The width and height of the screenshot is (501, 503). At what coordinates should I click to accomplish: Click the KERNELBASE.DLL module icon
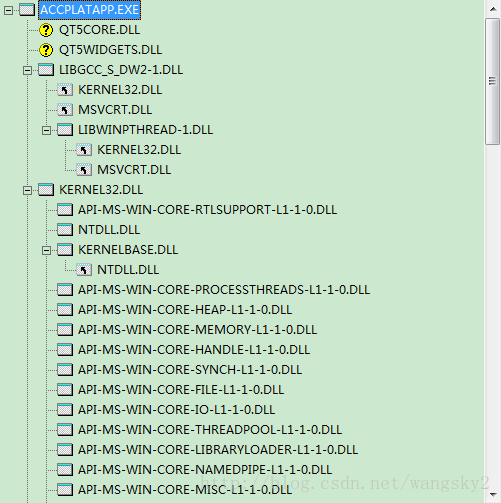click(65, 250)
